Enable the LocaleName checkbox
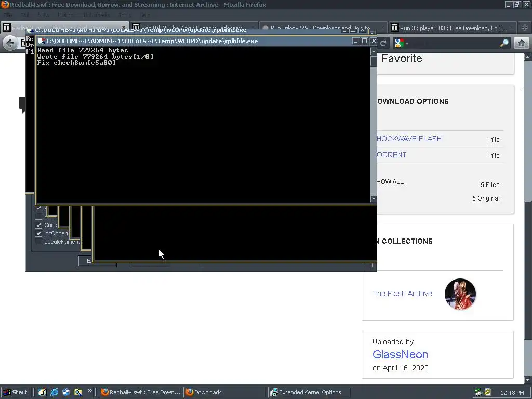Viewport: 532px width, 399px height. point(38,242)
